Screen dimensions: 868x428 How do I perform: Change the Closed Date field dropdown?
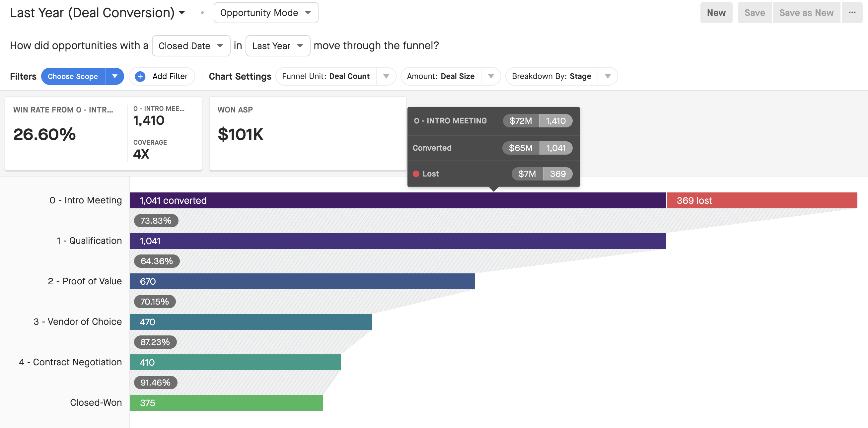tap(191, 46)
